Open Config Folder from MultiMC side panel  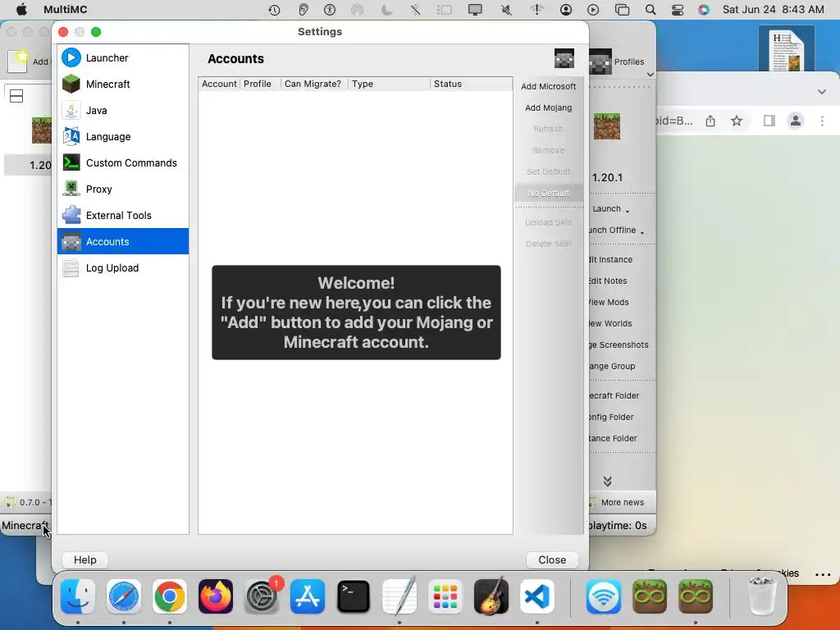tap(612, 418)
